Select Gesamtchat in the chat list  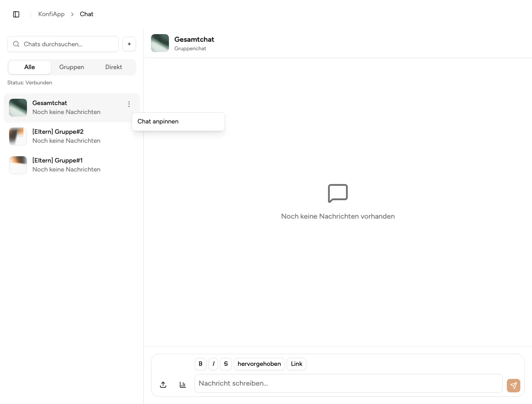point(71,107)
